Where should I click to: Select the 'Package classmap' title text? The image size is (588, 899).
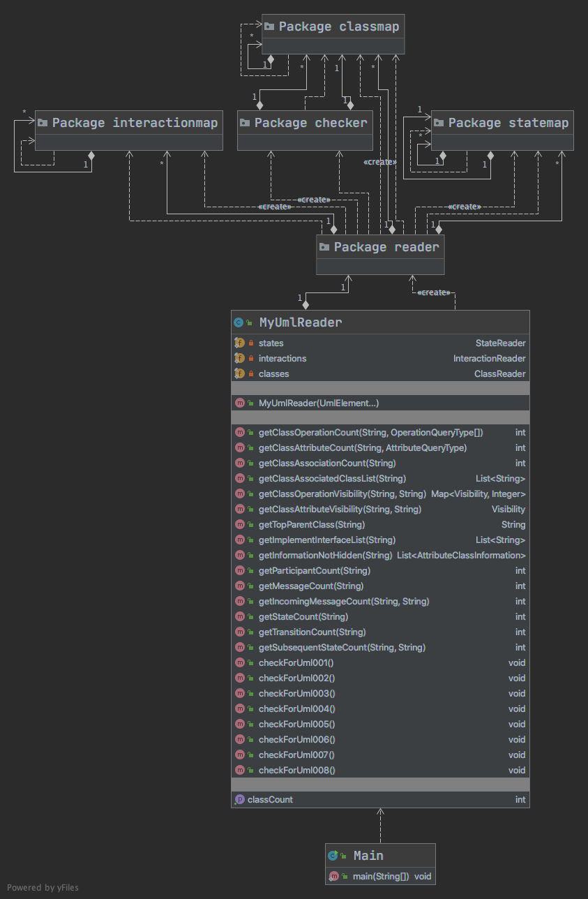[x=339, y=27]
